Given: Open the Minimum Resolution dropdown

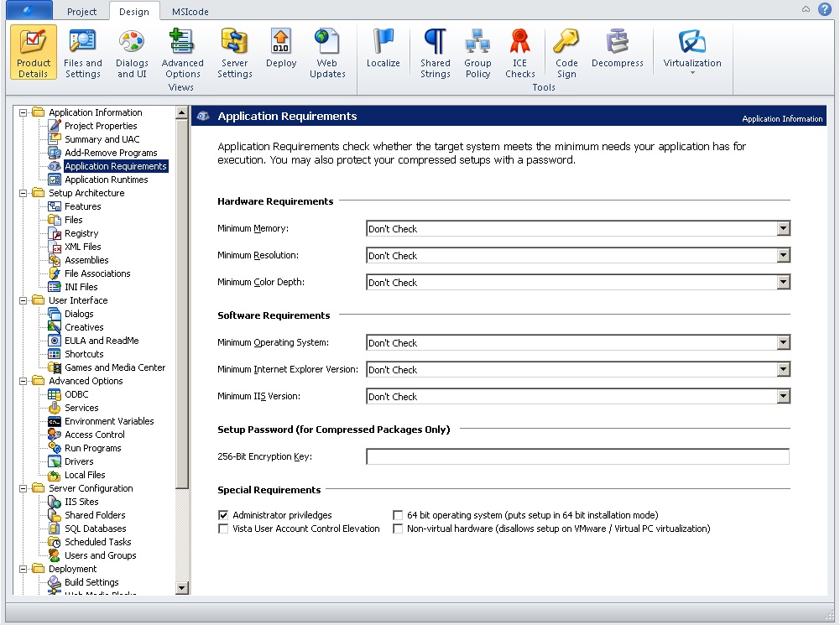Looking at the screenshot, I should coord(783,256).
